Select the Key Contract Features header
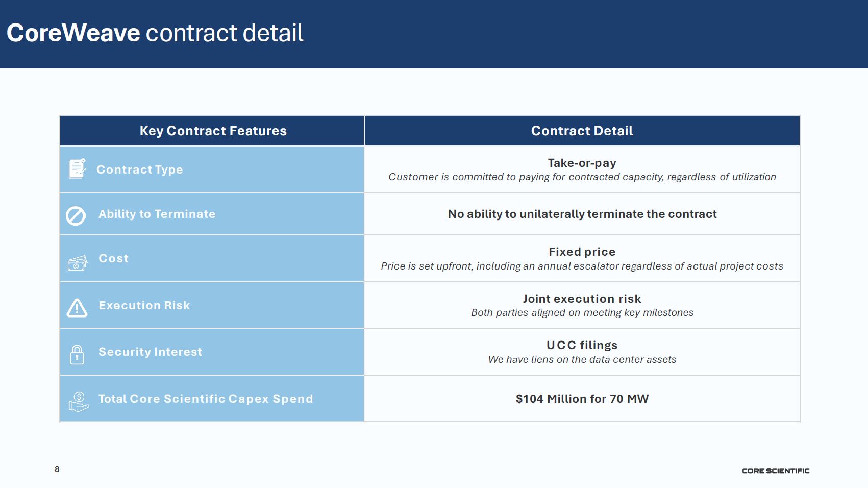 click(213, 131)
